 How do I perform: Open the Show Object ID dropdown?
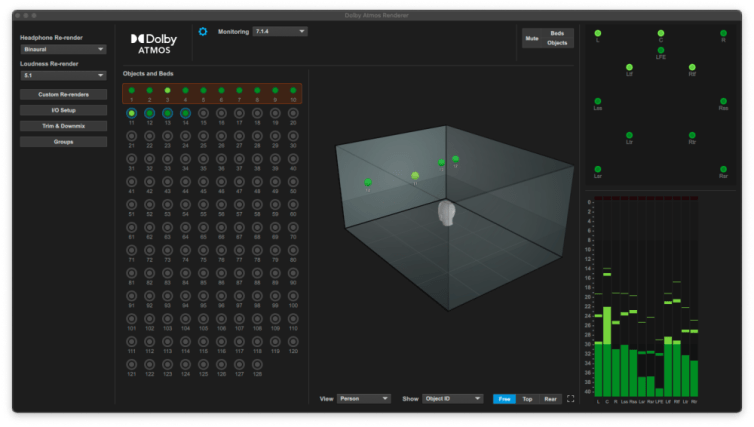(x=452, y=399)
